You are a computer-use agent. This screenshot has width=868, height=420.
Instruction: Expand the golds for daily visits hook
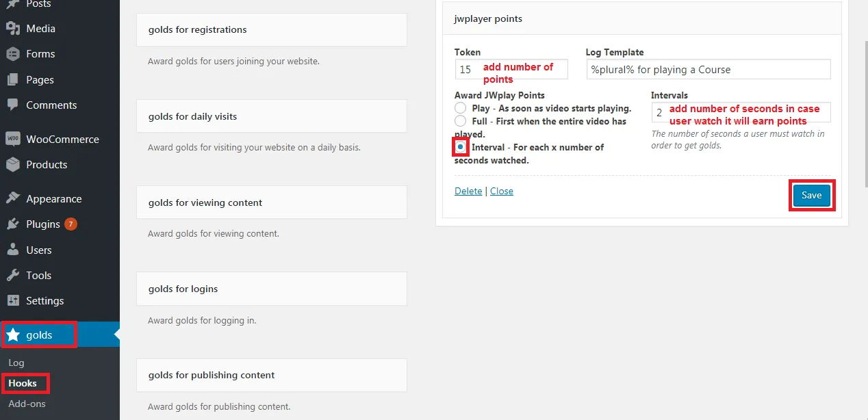pyautogui.click(x=271, y=116)
